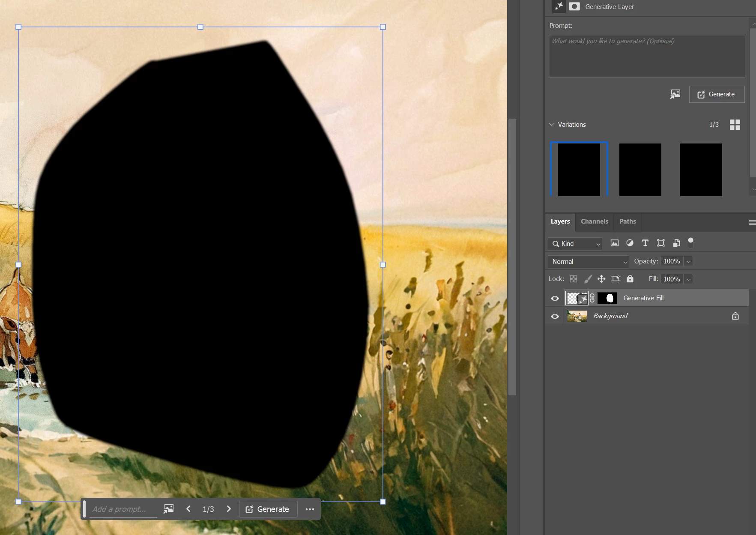756x535 pixels.
Task: Open the Layers tab
Action: pos(560,221)
